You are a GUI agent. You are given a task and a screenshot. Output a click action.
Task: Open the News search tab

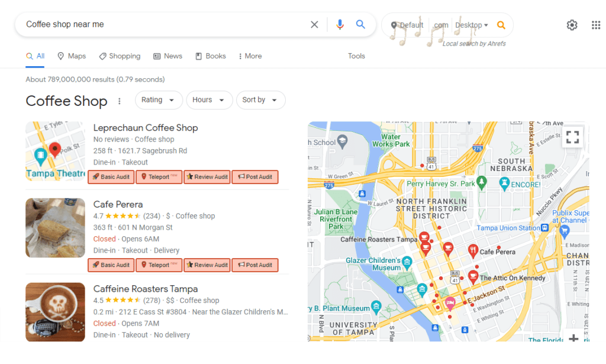[167, 56]
